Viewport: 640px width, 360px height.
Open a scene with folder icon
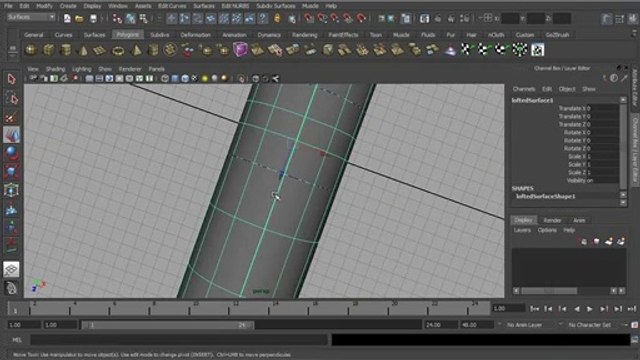pos(80,18)
